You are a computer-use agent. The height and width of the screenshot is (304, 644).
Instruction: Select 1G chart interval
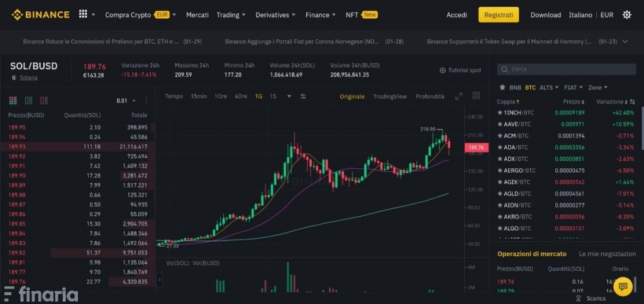click(x=258, y=96)
